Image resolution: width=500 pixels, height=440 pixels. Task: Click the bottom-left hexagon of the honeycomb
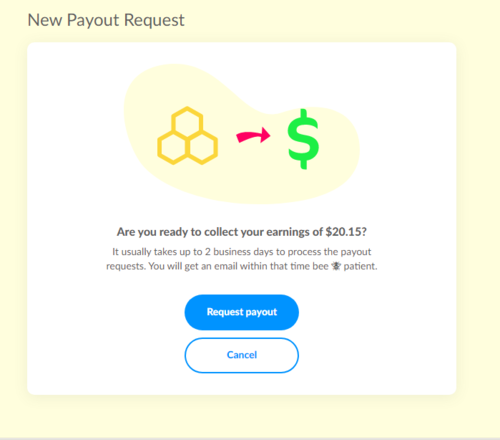[172, 147]
